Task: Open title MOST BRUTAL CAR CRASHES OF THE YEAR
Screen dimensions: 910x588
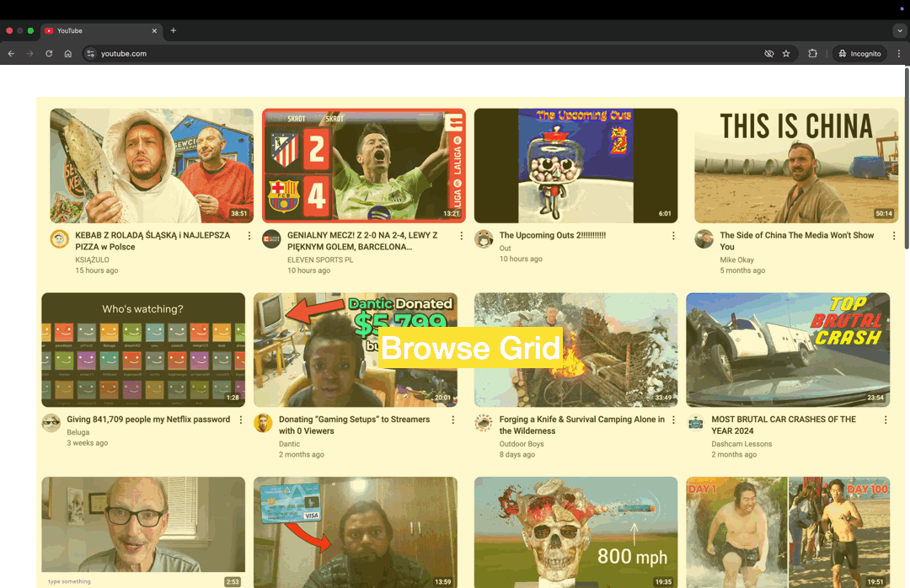Action: click(784, 425)
